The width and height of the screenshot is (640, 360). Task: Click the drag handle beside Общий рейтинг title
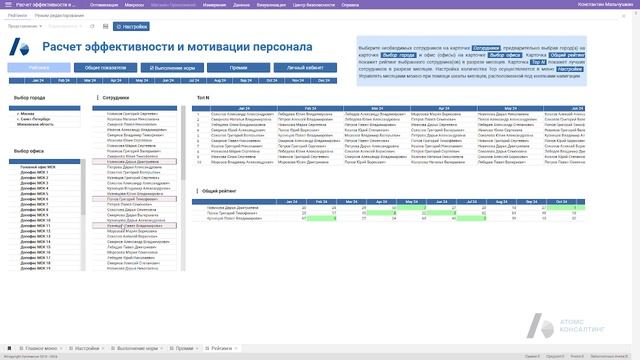tap(197, 191)
